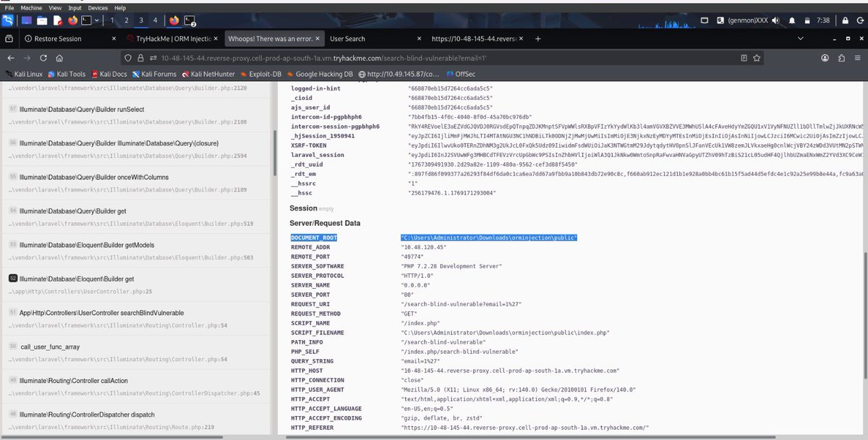The width and height of the screenshot is (868, 440).
Task: Open the View menu
Action: 54,7
